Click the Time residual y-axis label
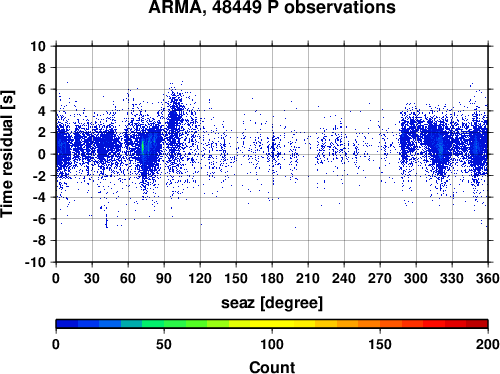The height and width of the screenshot is (374, 500). [x=7, y=154]
